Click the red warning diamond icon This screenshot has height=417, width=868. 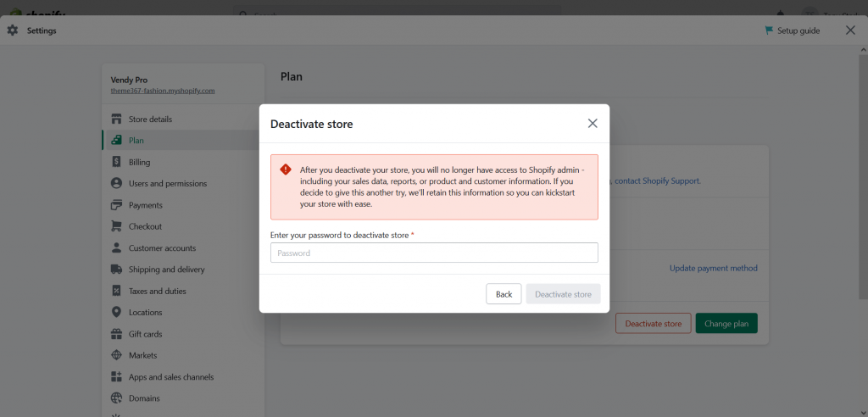286,170
